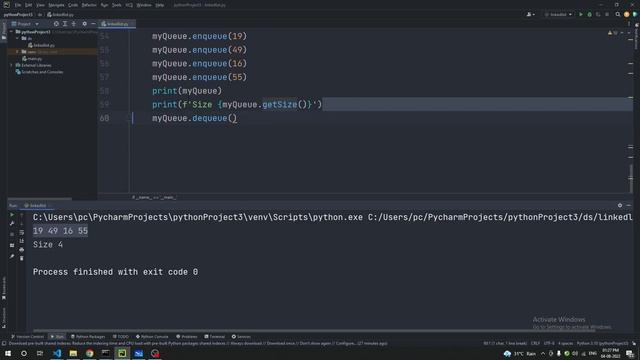
Task: Select linkedlist.py in project tree
Action: tap(41, 45)
